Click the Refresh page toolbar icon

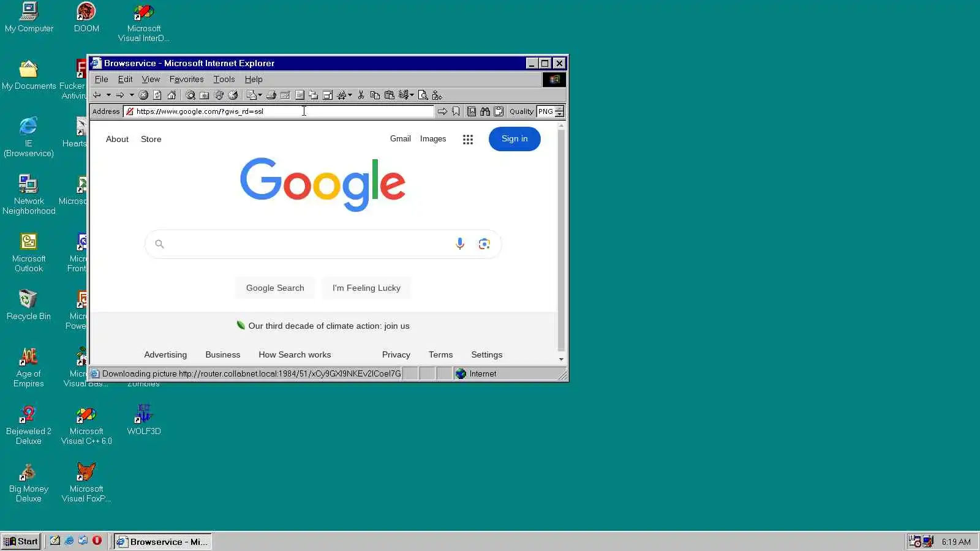tap(157, 95)
